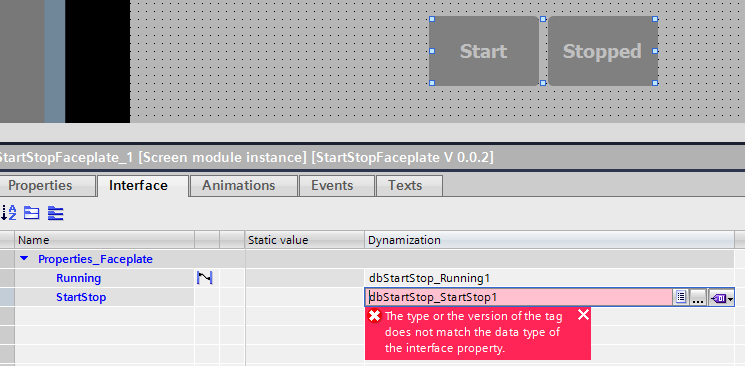Click the Static value column header
This screenshot has width=745, height=366.
coord(305,240)
